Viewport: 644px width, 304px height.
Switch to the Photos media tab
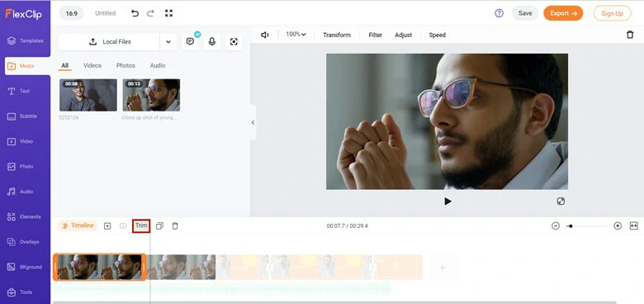(x=125, y=66)
